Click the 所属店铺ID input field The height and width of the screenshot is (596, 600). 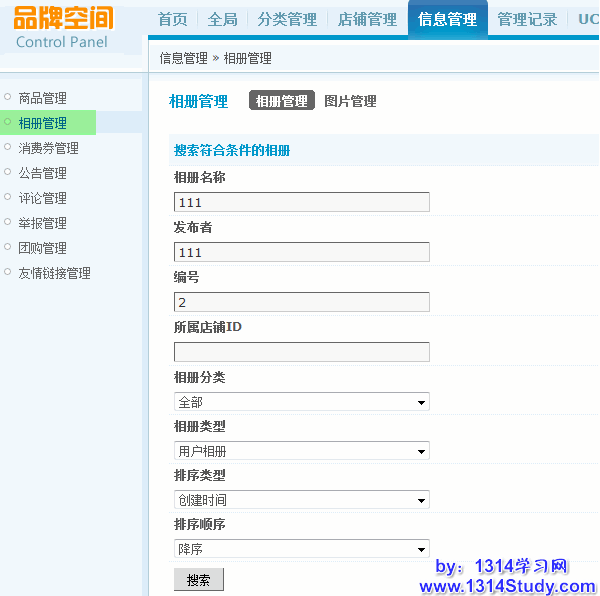301,352
